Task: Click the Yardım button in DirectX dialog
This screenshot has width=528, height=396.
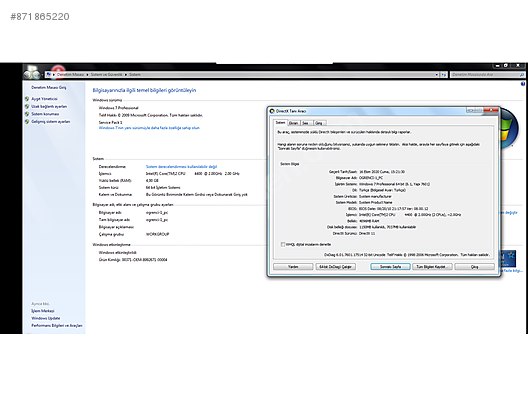Action: (x=293, y=267)
